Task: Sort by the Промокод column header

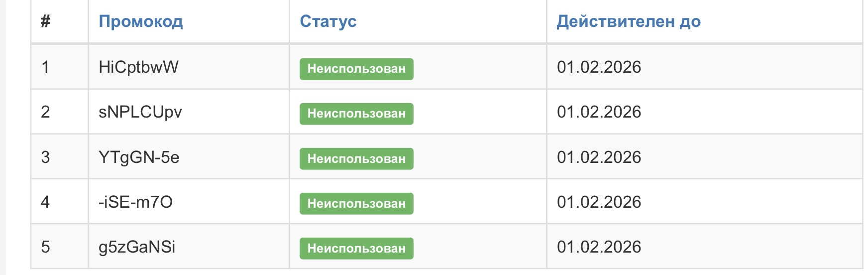Action: pos(141,21)
